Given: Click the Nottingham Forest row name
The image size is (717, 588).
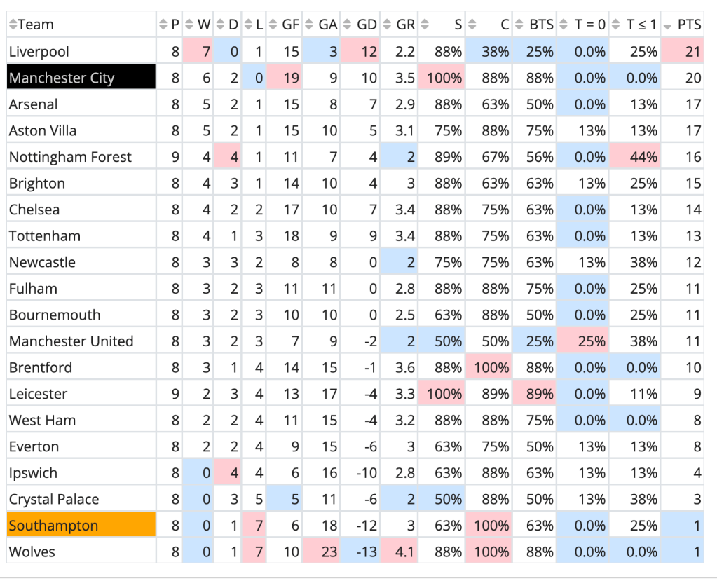Looking at the screenshot, I should pyautogui.click(x=70, y=157).
